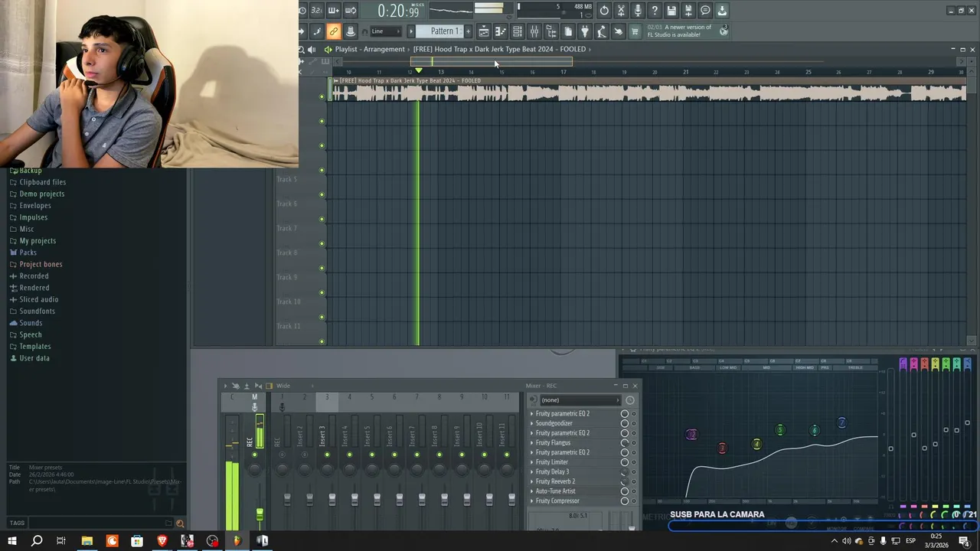Turn the Insert 6 pan knob
This screenshot has width=980, height=551.
coord(394,468)
